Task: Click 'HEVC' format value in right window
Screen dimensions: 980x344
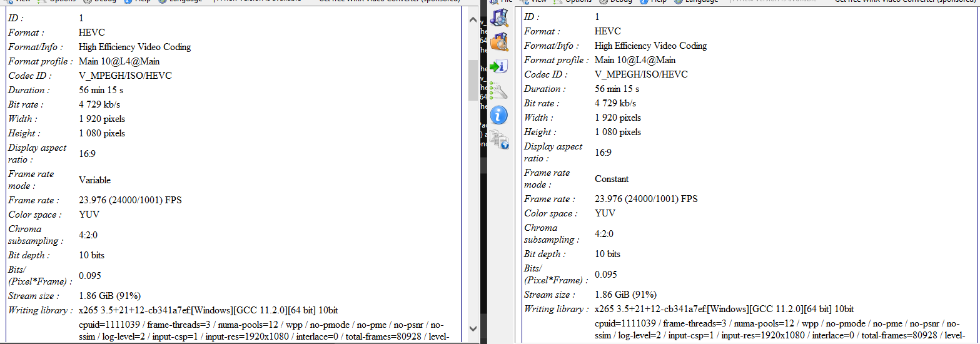Action: (x=608, y=31)
